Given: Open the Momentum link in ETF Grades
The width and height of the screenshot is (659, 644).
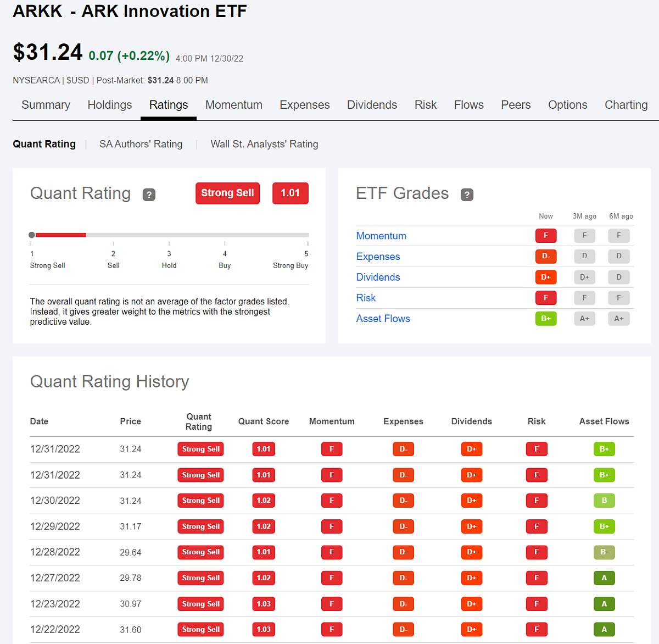Looking at the screenshot, I should (x=381, y=236).
